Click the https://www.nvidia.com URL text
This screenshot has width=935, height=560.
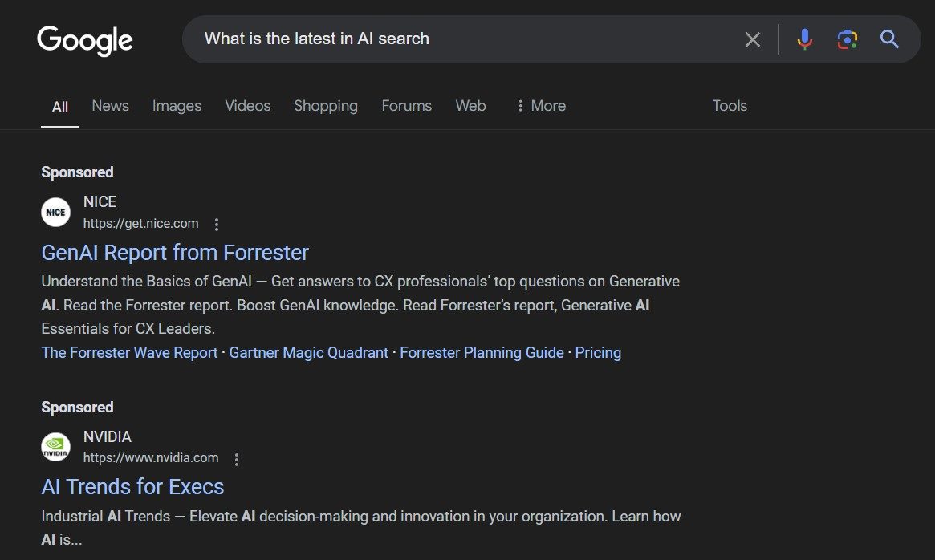151,458
